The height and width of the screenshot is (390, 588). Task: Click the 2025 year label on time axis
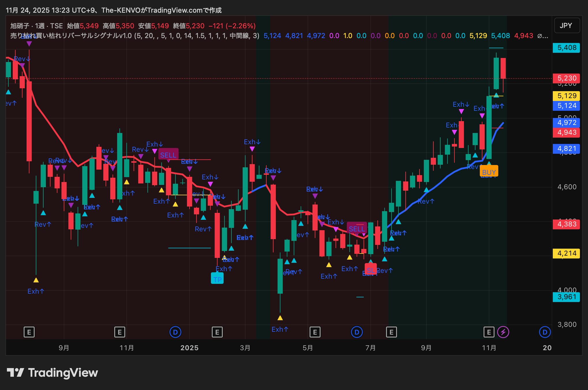pos(189,348)
